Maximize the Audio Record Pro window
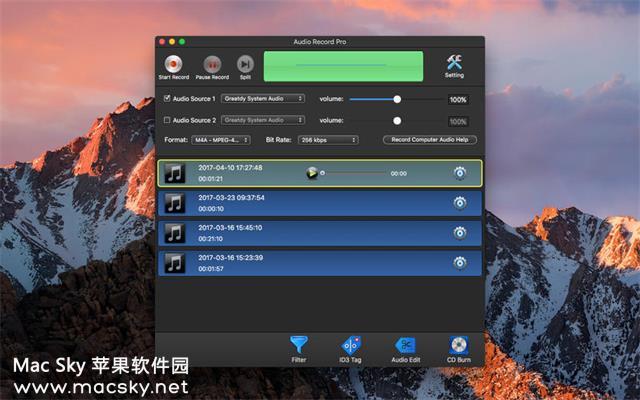Viewport: 640px width, 400px height. (182, 42)
